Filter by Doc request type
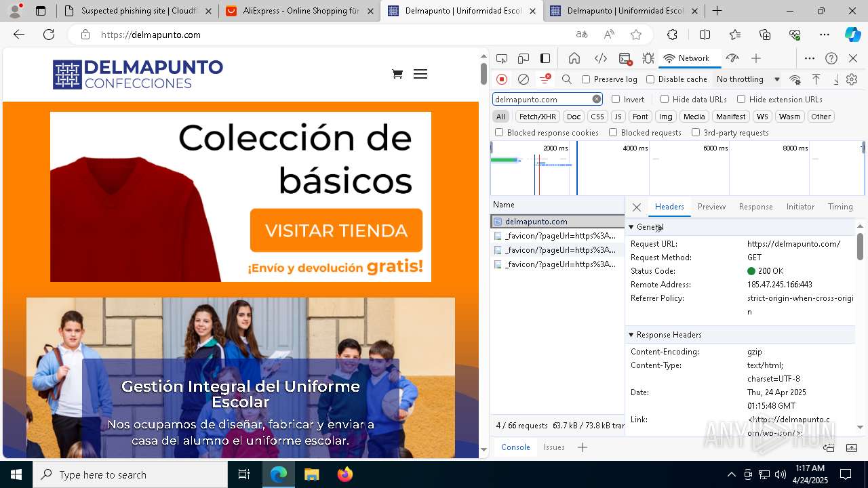The width and height of the screenshot is (868, 488). [574, 117]
